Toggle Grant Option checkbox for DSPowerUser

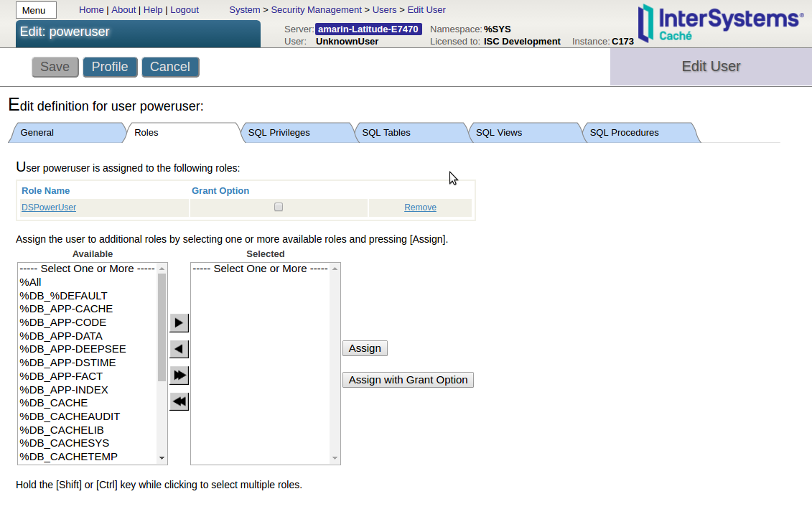(x=279, y=207)
